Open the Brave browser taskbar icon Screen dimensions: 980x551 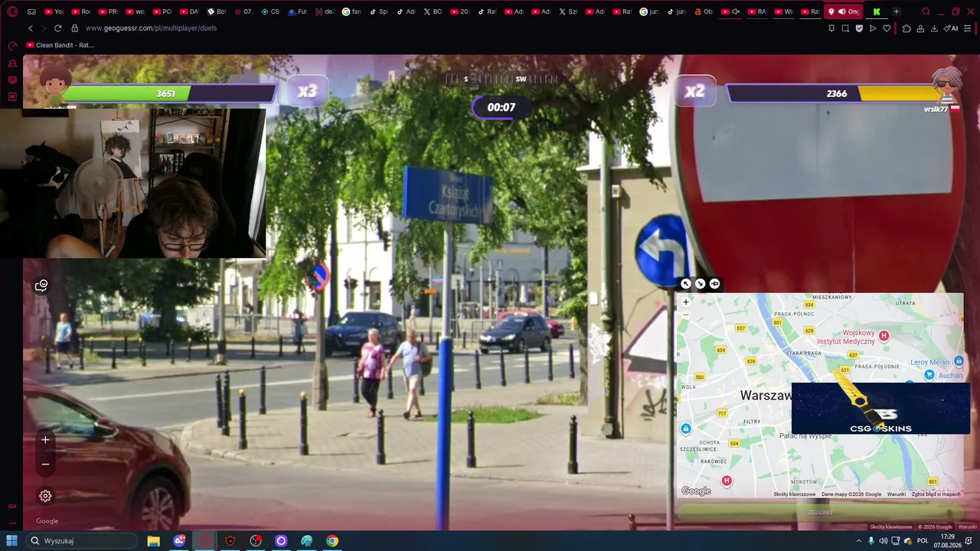pos(230,541)
